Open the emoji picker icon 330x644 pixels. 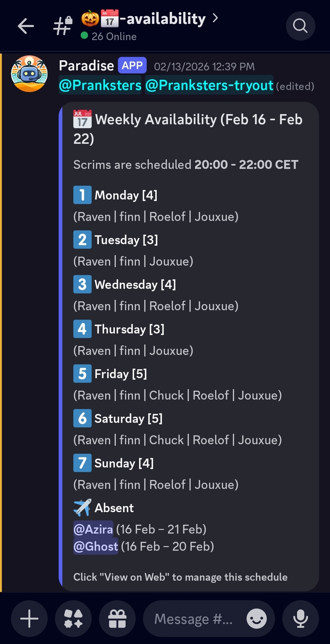tap(257, 618)
